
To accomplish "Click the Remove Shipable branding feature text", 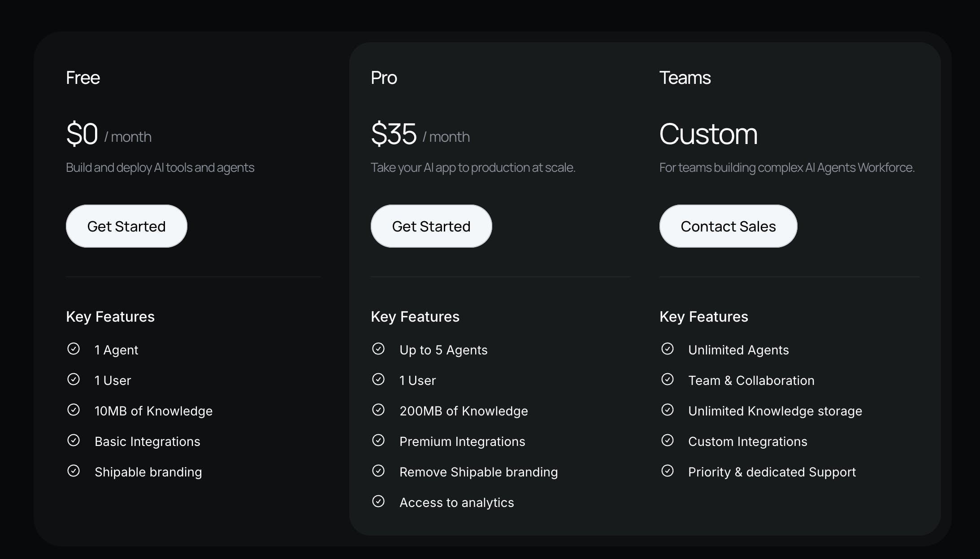I will (x=479, y=472).
